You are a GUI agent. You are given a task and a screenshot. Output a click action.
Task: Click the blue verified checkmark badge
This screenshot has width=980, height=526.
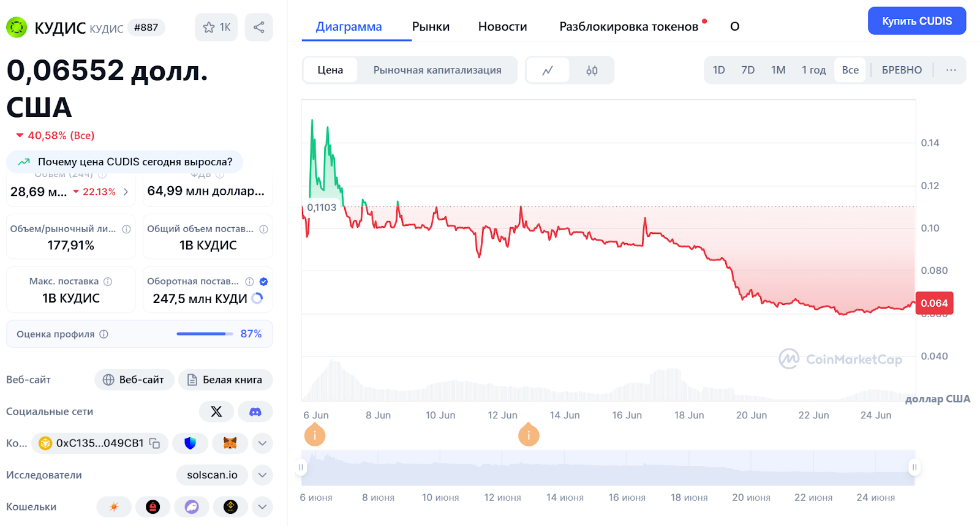263,282
